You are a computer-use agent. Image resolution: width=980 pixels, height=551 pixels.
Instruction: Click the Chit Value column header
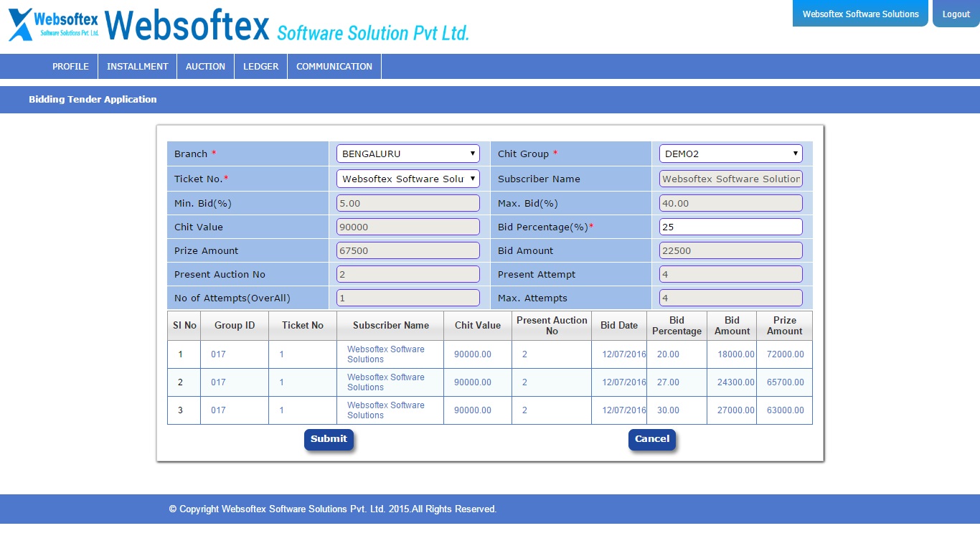point(478,326)
